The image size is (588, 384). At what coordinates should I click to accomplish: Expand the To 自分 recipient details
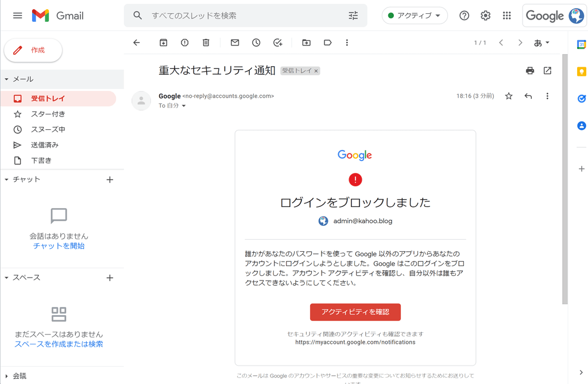(184, 106)
